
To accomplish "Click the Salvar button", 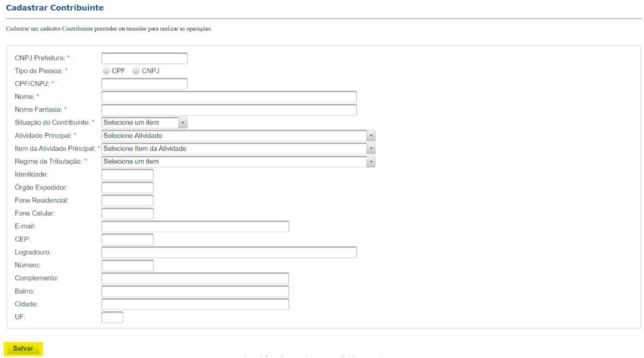I will point(23,348).
